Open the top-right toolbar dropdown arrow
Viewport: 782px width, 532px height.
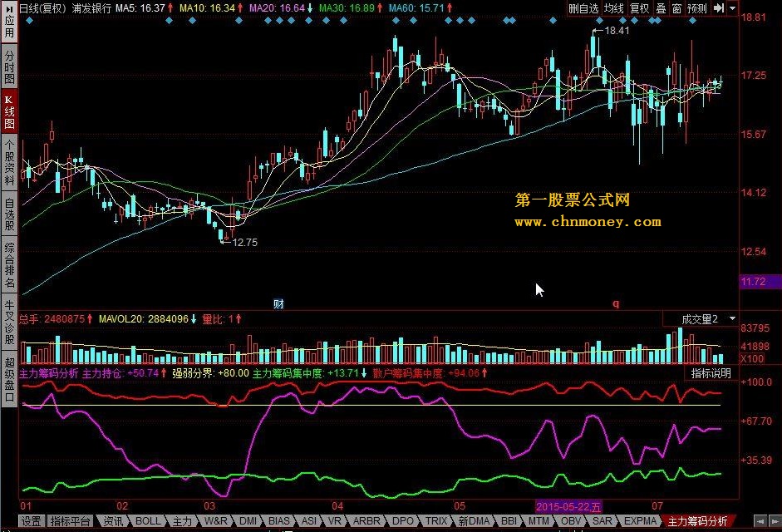(x=733, y=8)
